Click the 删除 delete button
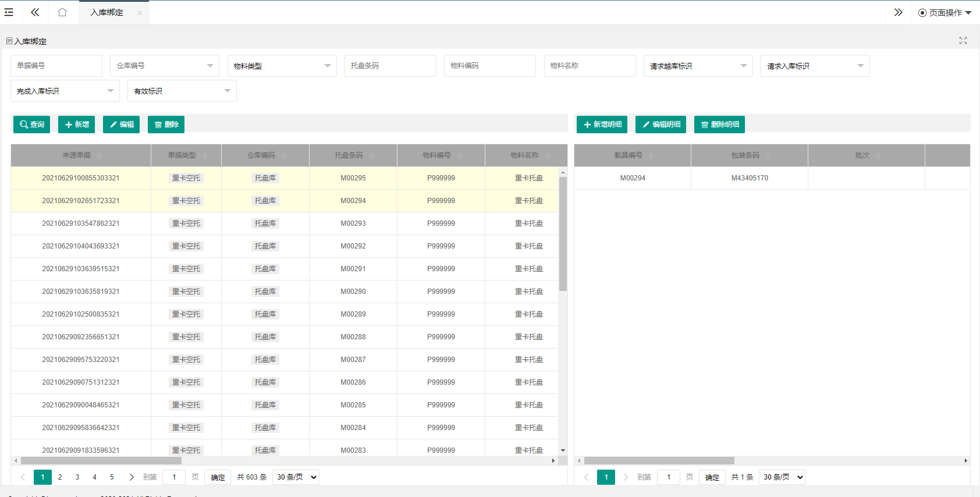Image resolution: width=980 pixels, height=497 pixels. coord(166,125)
